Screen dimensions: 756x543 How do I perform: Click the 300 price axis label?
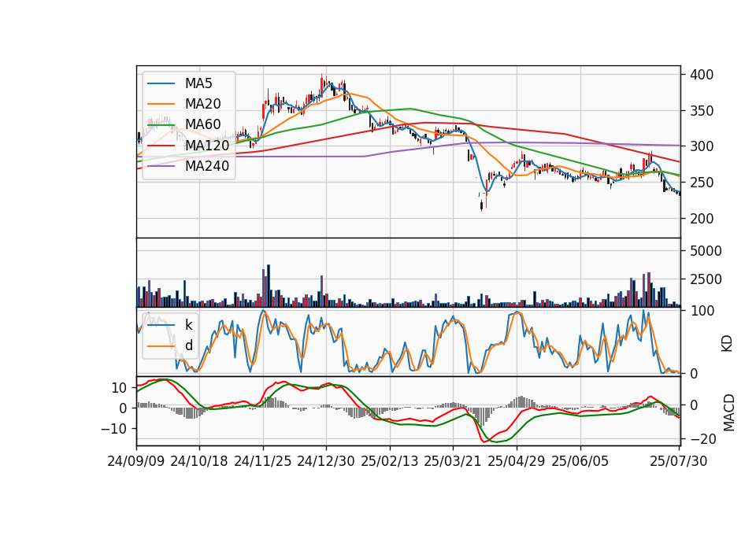[x=702, y=146]
